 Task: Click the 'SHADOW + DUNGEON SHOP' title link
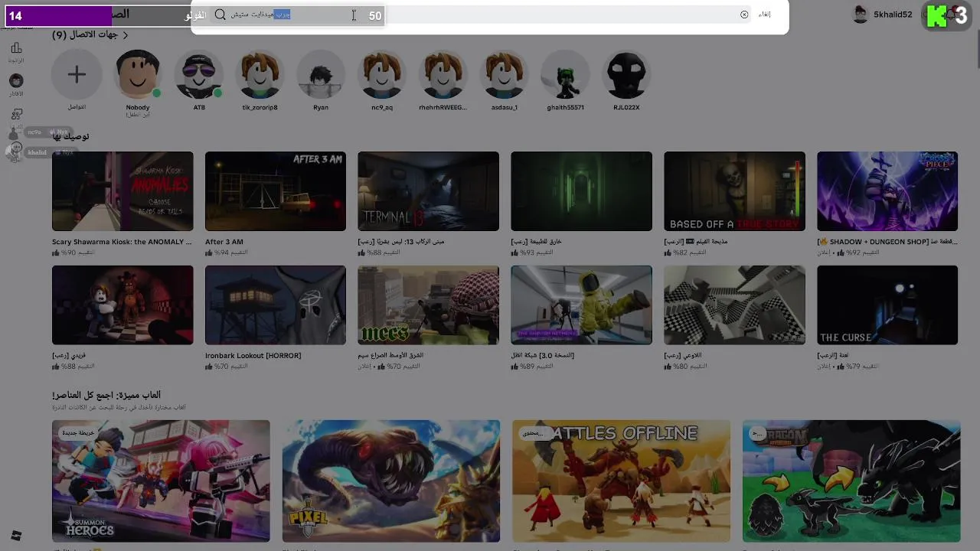click(887, 242)
